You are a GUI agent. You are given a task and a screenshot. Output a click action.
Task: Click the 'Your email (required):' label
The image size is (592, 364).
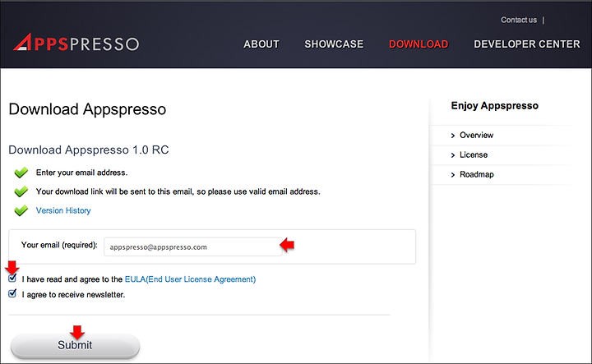coord(59,245)
